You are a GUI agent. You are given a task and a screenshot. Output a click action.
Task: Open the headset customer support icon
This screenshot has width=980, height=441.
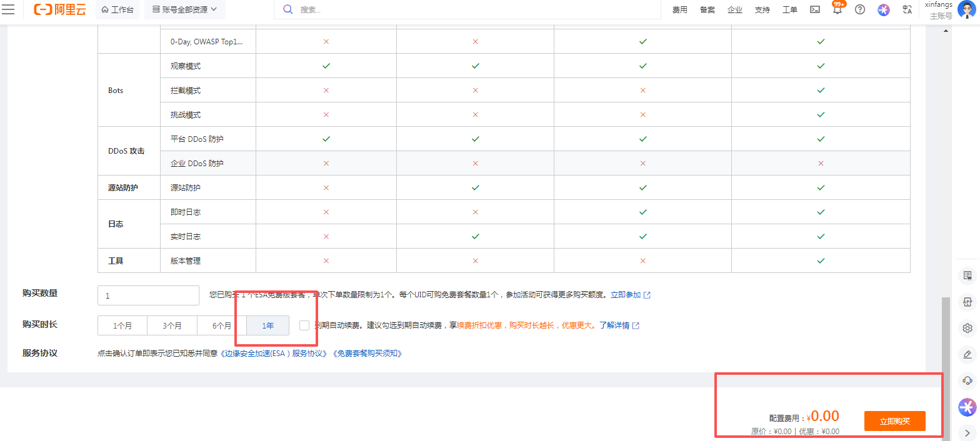[x=967, y=380]
